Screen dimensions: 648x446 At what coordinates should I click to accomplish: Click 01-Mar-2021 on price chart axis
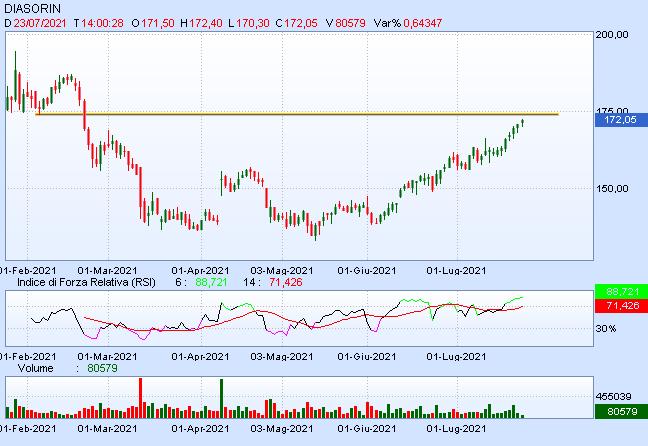point(107,271)
